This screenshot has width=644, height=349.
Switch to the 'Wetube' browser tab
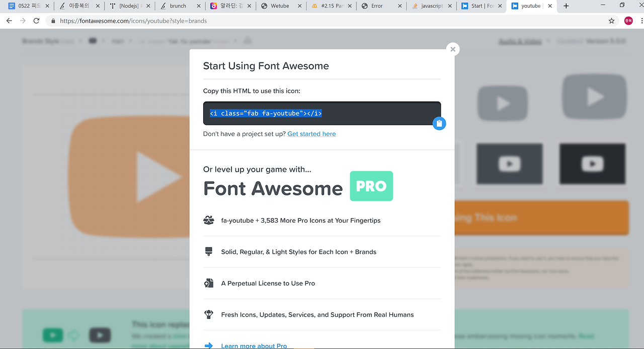[282, 6]
